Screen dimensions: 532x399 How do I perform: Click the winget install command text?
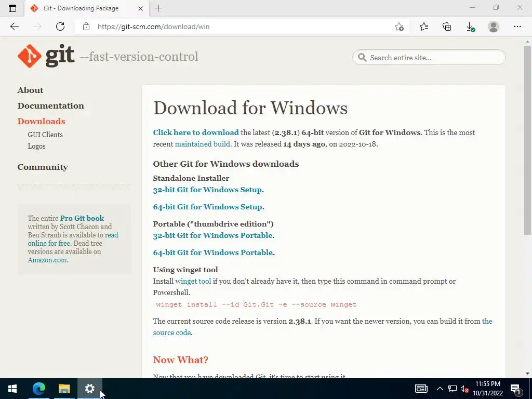(256, 304)
